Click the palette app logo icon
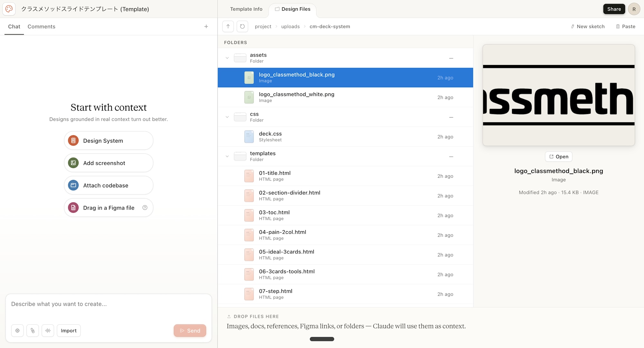Image resolution: width=644 pixels, height=348 pixels. coord(9,9)
